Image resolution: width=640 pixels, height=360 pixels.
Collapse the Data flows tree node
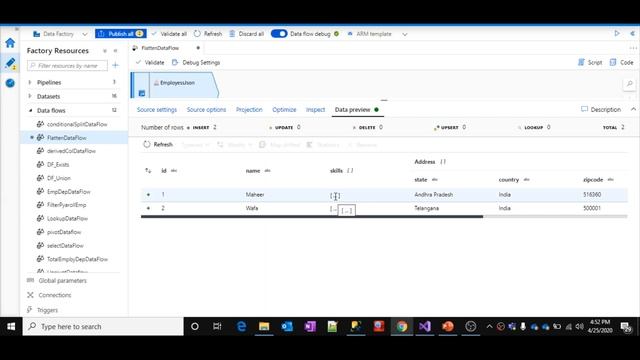30,110
